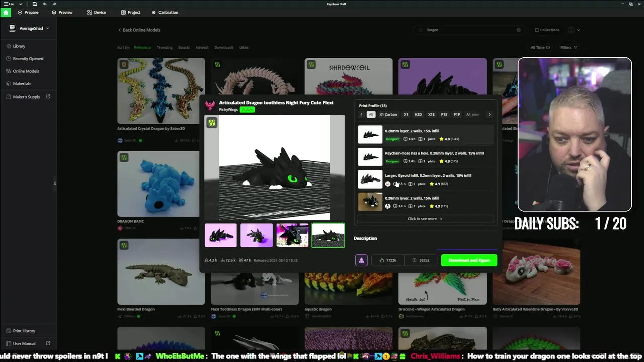Open Recently Opened in the sidebar
The height and width of the screenshot is (362, 644).
(25, 59)
